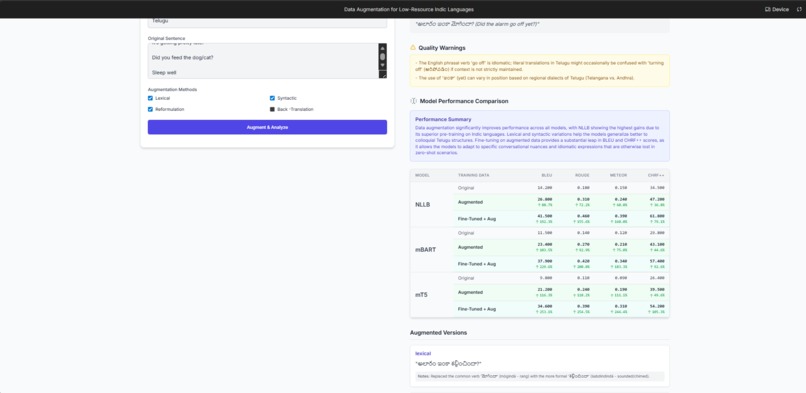Click the Original Sentence label
The width and height of the screenshot is (806, 393).
click(167, 39)
